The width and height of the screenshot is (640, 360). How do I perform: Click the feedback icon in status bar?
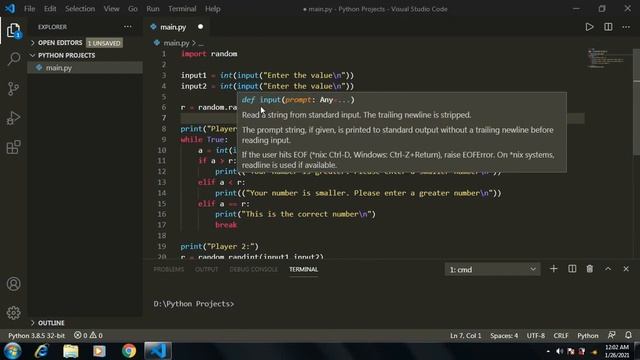(611, 335)
